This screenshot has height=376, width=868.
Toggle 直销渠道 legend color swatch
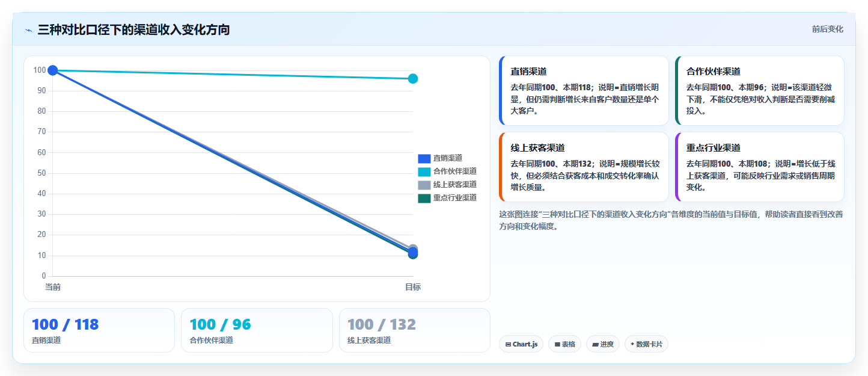[424, 158]
